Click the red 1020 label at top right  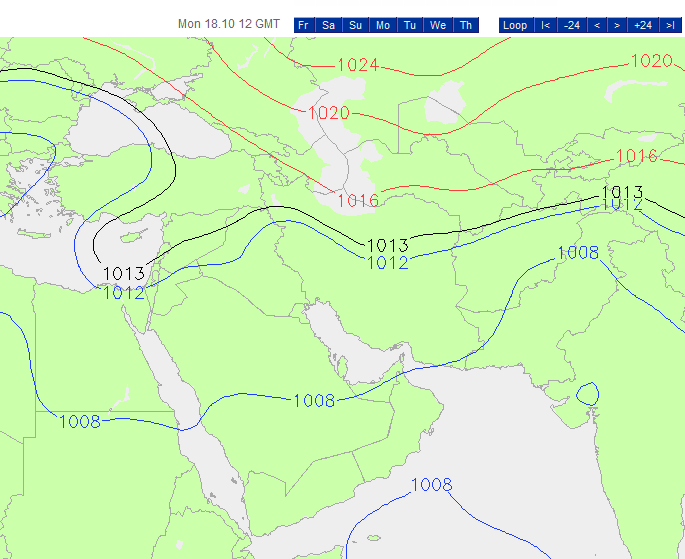click(x=651, y=60)
